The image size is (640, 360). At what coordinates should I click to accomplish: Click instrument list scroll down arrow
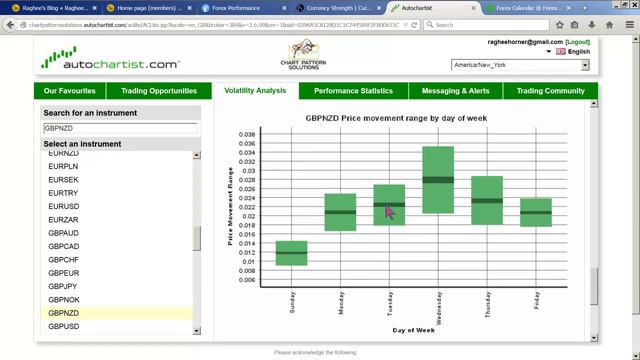point(197,331)
